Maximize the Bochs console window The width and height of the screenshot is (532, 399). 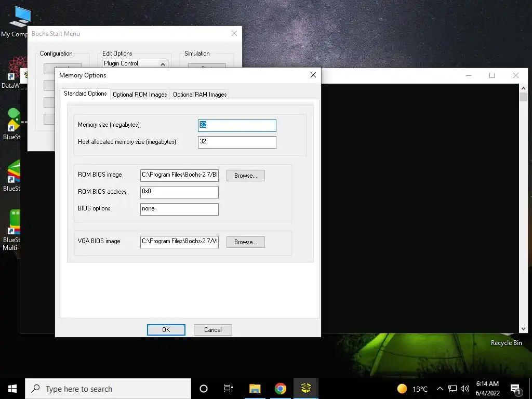(492, 75)
